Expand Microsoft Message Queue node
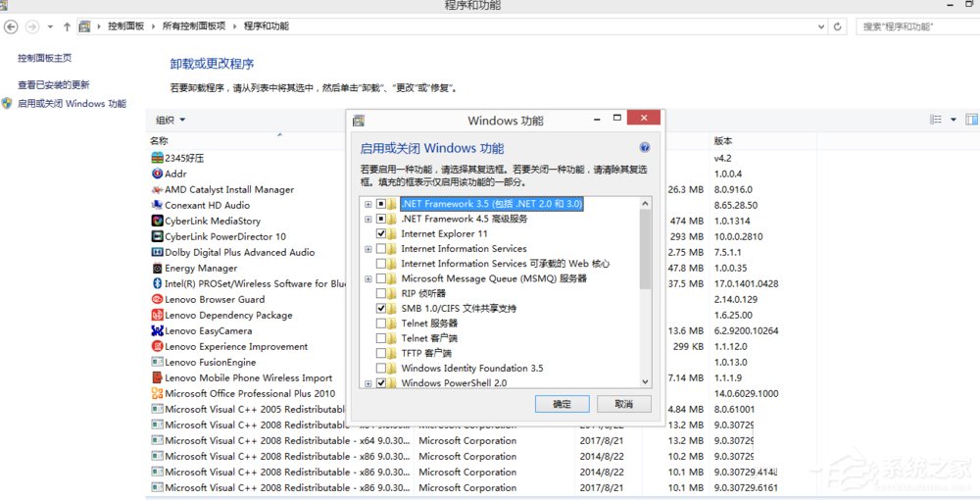 coord(368,278)
